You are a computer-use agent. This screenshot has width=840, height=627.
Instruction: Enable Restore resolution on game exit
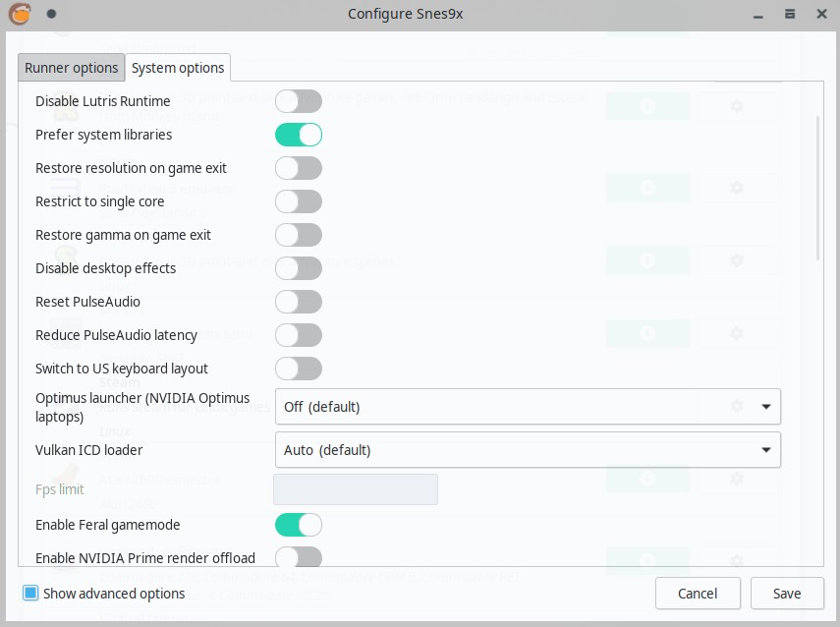299,168
